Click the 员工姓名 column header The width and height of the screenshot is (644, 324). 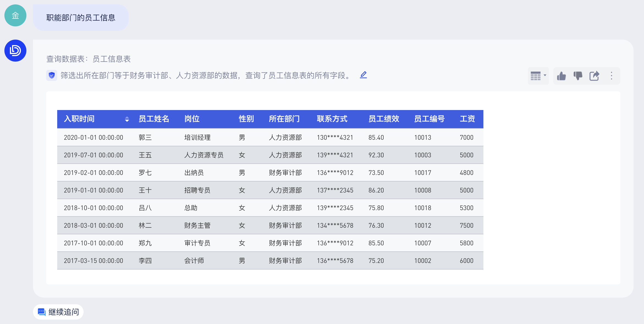tap(154, 119)
